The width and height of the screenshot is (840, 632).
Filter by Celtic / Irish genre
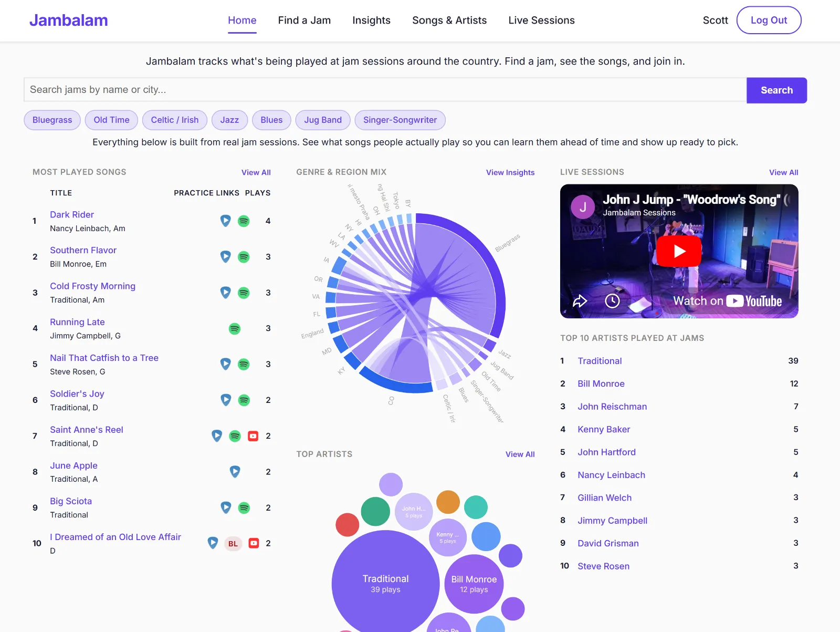pos(175,120)
